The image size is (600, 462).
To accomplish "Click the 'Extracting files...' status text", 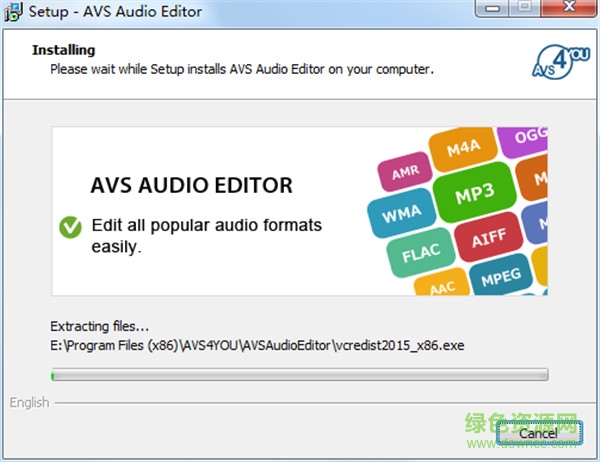I will coord(99,326).
